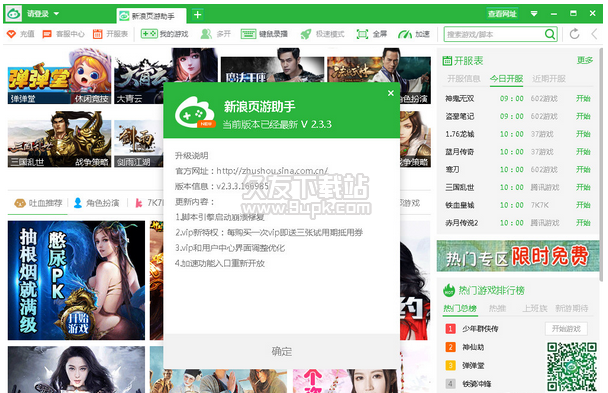Expand the 请登录 login dropdown arrow
This screenshot has width=608, height=393.
point(56,14)
